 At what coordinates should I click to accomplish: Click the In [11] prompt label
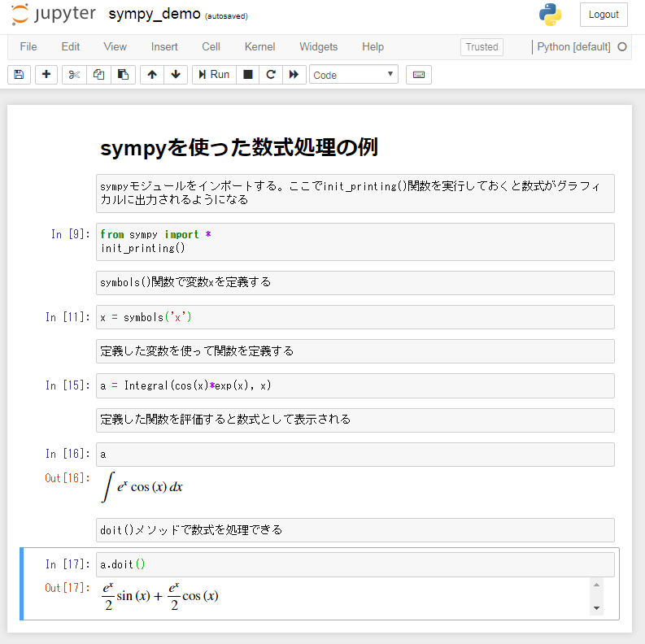point(68,317)
